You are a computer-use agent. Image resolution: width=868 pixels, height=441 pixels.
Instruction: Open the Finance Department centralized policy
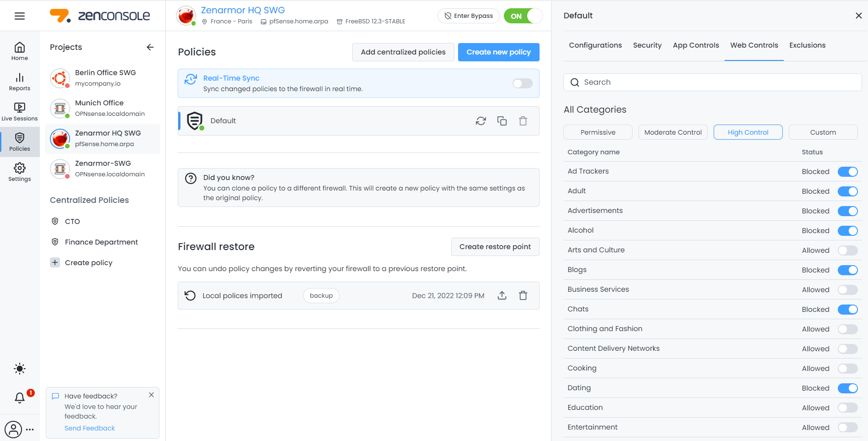point(101,242)
